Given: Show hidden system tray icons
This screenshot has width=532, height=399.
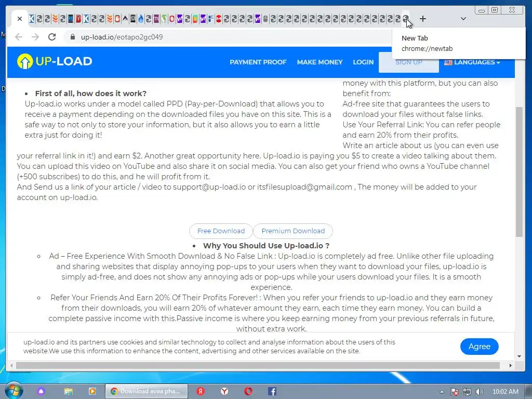Looking at the screenshot, I should pyautogui.click(x=442, y=392).
